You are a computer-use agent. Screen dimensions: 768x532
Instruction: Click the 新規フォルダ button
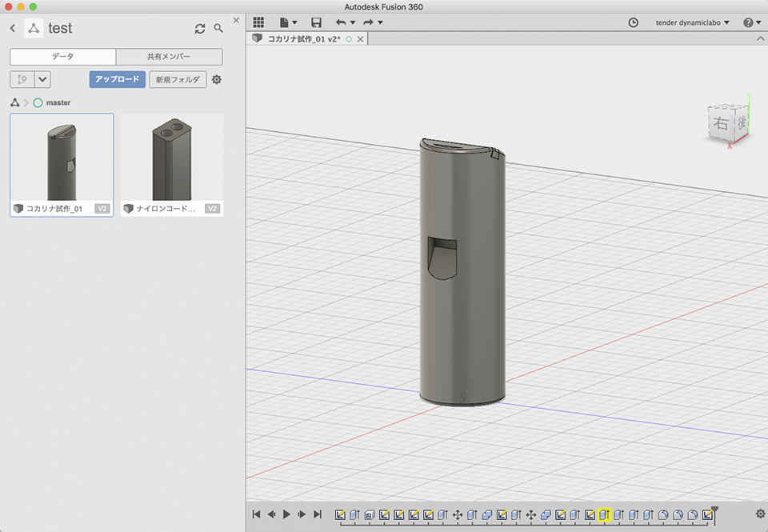pos(178,79)
